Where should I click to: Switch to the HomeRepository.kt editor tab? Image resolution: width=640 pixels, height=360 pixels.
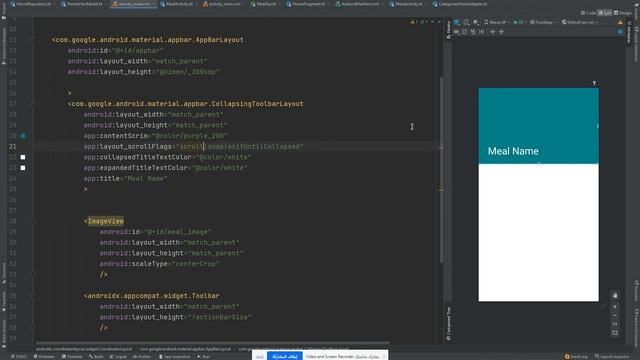point(32,4)
